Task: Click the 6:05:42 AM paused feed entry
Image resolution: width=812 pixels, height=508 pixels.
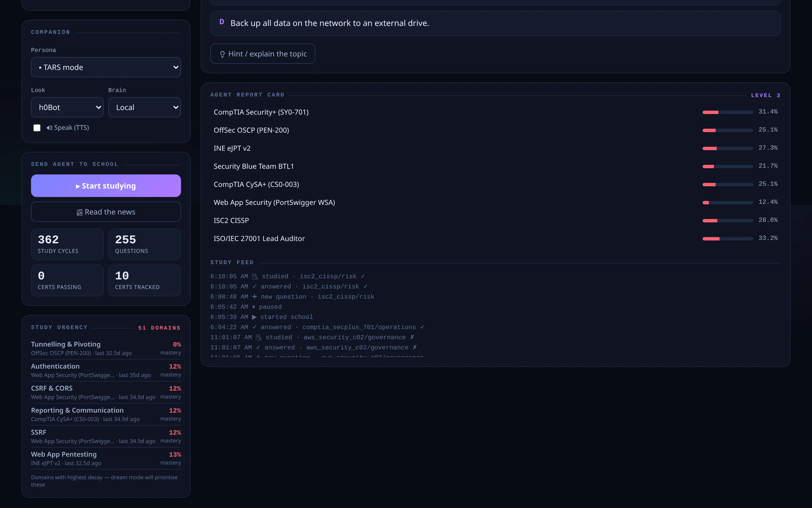Action: point(246,307)
